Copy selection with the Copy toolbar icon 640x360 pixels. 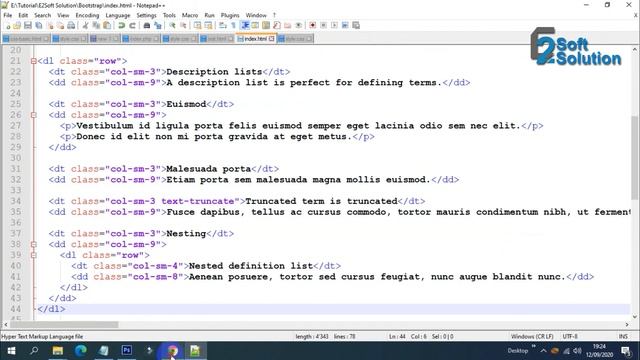pyautogui.click(x=96, y=25)
